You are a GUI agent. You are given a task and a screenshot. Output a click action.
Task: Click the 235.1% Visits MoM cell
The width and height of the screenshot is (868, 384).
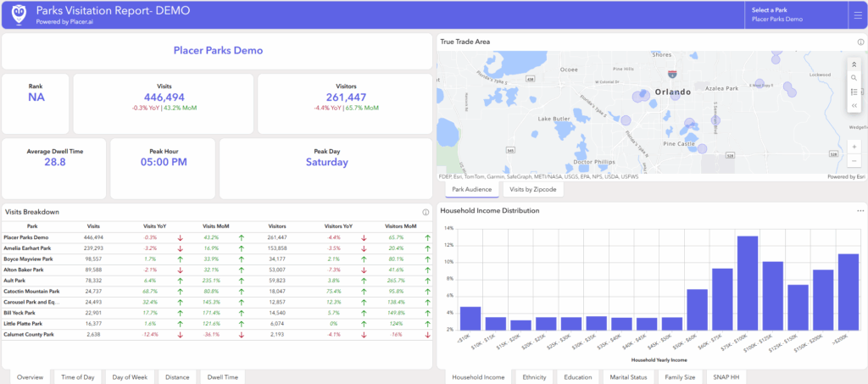coord(211,281)
